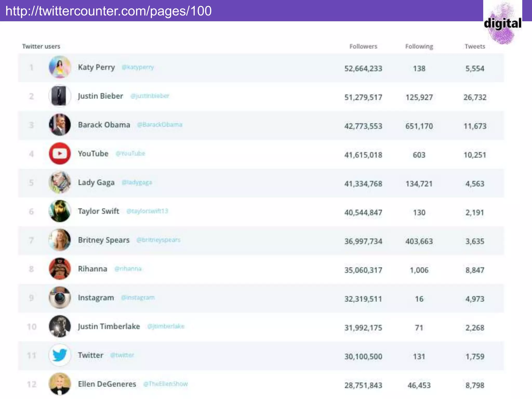Click the digital fingerprint logo
Image resolution: width=532 pixels, height=399 pixels.
(503, 23)
